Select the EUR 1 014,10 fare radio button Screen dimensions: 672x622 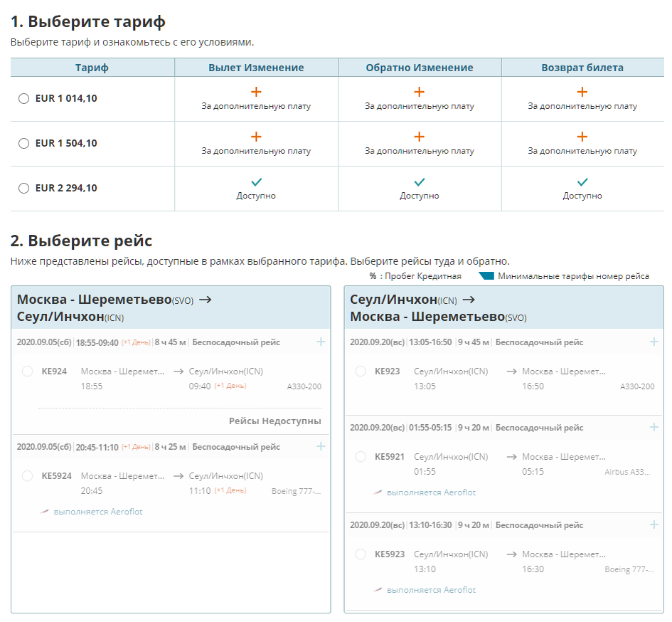point(23,99)
